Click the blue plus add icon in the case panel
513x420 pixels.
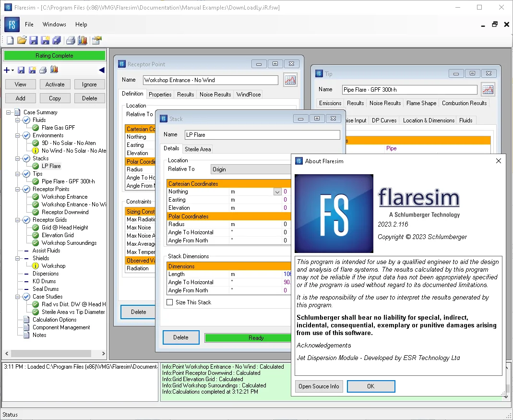(x=7, y=70)
